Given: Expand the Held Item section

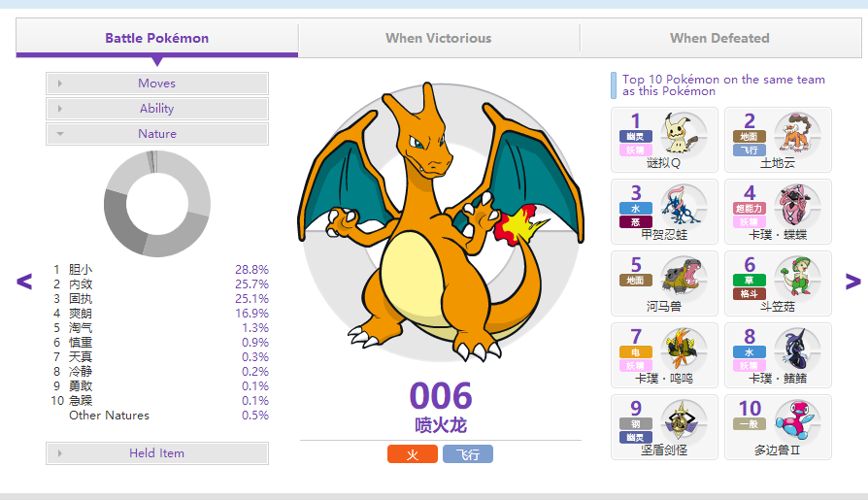Looking at the screenshot, I should point(157,453).
